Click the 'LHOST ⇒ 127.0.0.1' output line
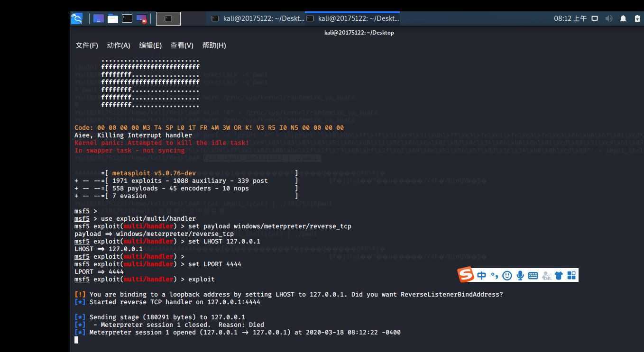The width and height of the screenshot is (644, 352). click(109, 249)
